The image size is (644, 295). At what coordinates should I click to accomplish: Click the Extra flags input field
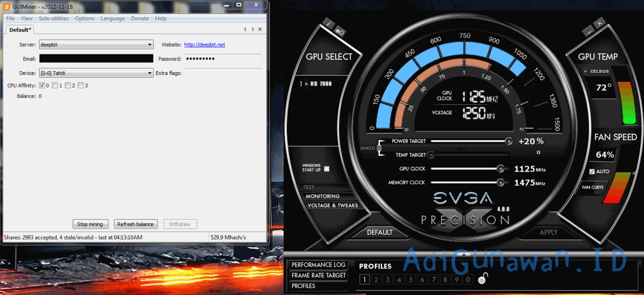click(x=223, y=73)
